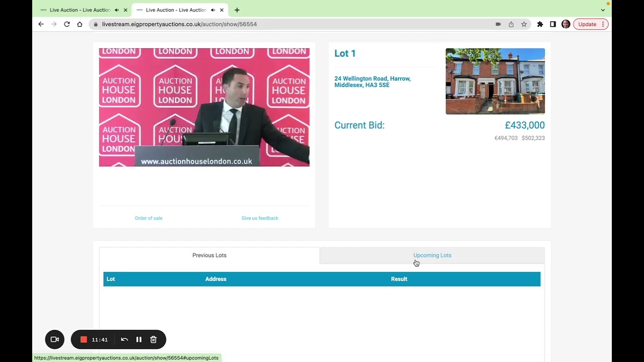Image resolution: width=644 pixels, height=362 pixels.
Task: Share this page via the address bar icon
Action: (511, 24)
